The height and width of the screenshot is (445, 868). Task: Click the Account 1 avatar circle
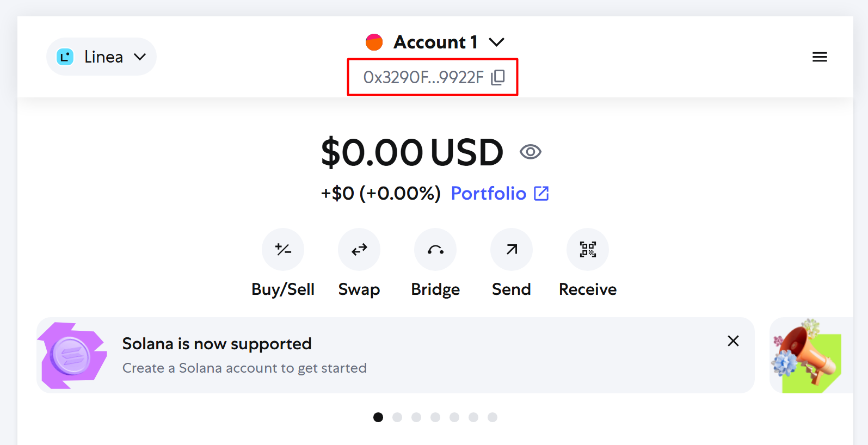(374, 42)
